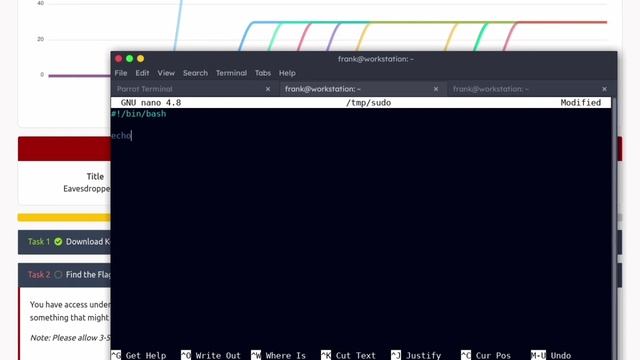Click the Task 2 empty circle icon
The height and width of the screenshot is (360, 640).
(x=58, y=275)
